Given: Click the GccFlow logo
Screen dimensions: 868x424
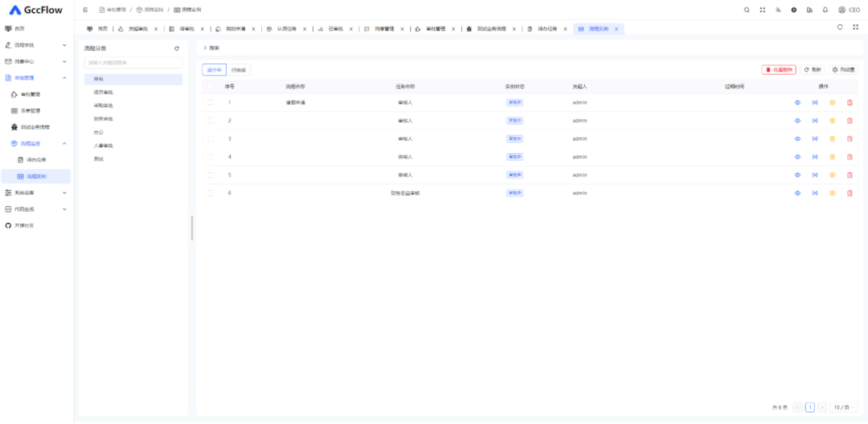Looking at the screenshot, I should point(36,10).
